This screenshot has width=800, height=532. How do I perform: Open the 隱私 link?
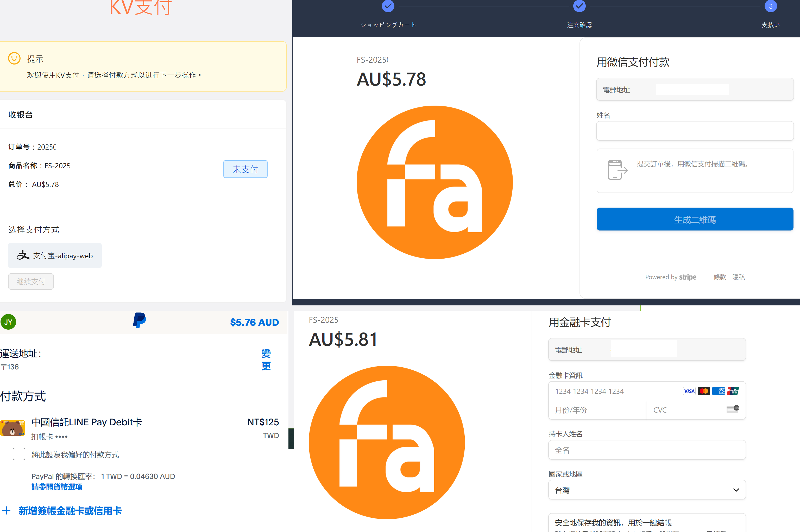tap(739, 277)
